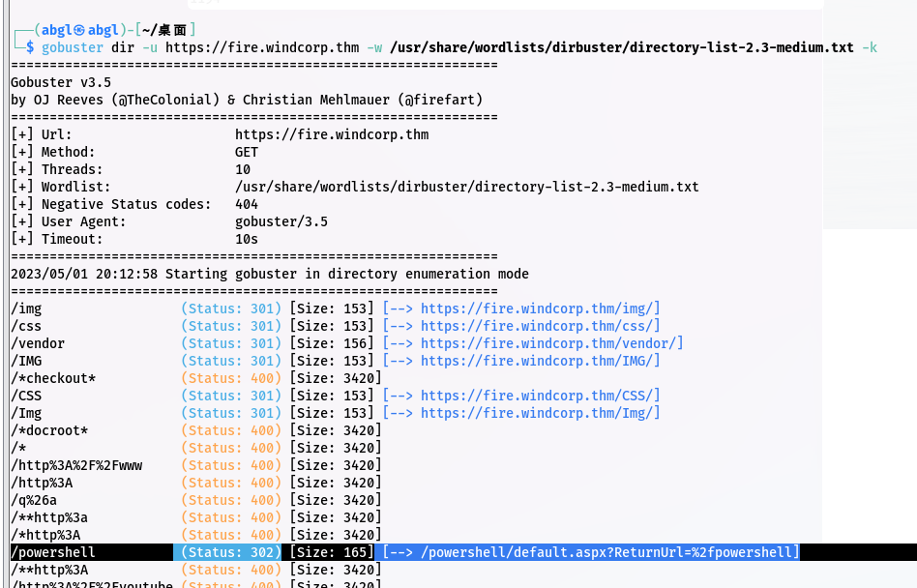This screenshot has width=917, height=588.
Task: Click the https://fire.windcorp.thm/Img/ capitalized redirect URL
Action: point(540,413)
